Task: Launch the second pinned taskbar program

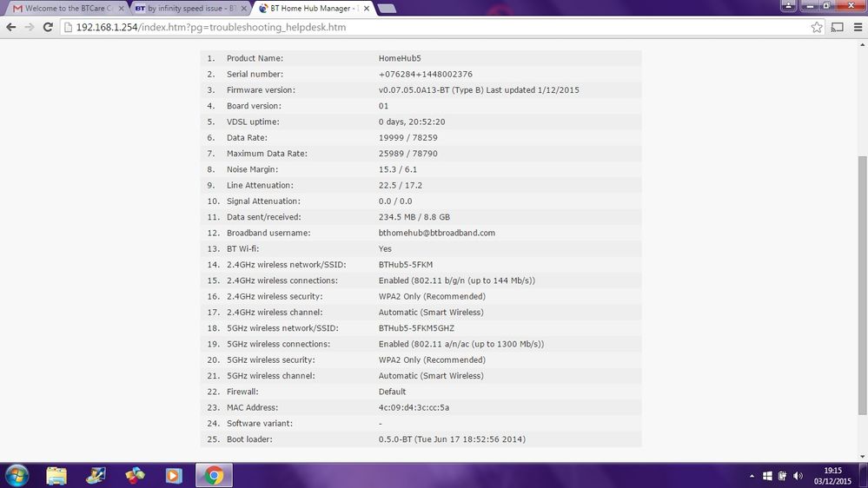Action: (x=96, y=475)
